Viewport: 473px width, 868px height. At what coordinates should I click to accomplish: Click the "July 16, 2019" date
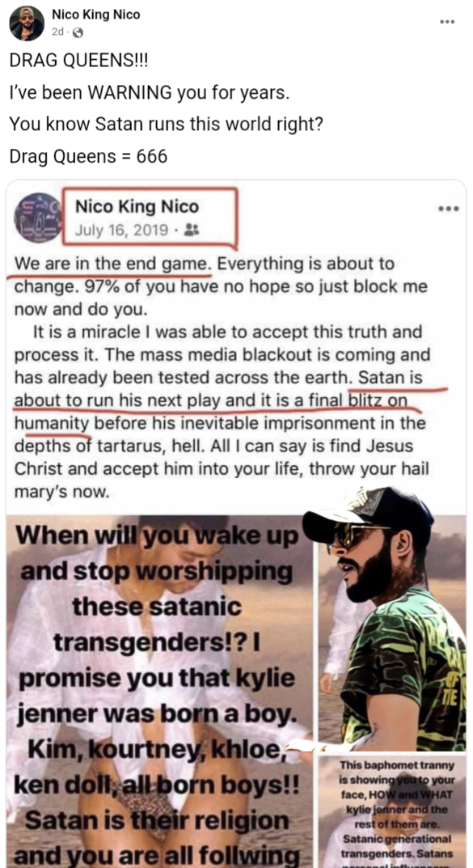(121, 229)
